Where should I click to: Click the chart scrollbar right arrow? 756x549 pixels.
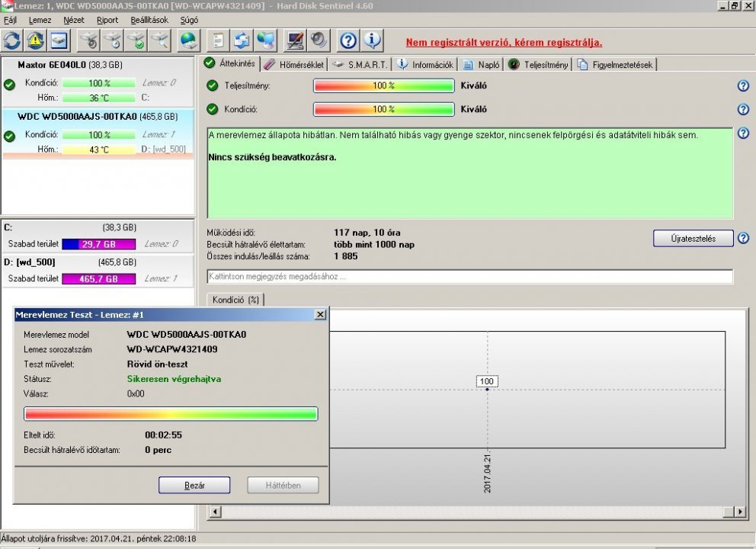pos(740,512)
